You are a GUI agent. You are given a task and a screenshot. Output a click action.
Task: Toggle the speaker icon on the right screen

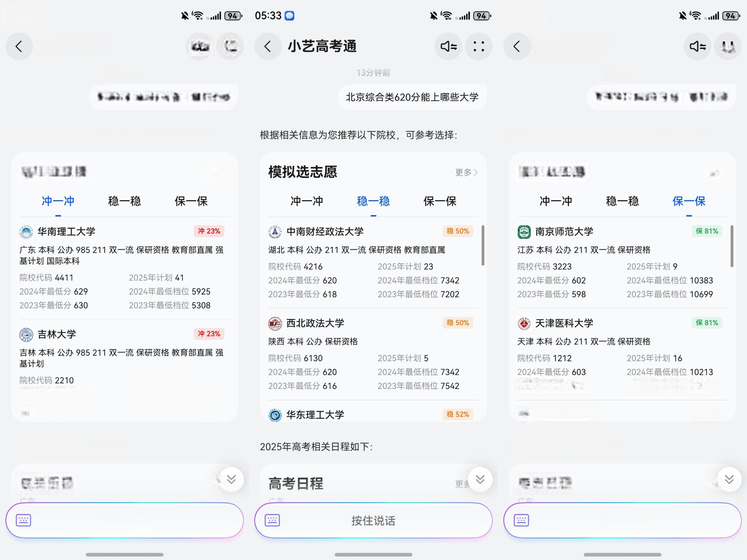click(x=697, y=46)
